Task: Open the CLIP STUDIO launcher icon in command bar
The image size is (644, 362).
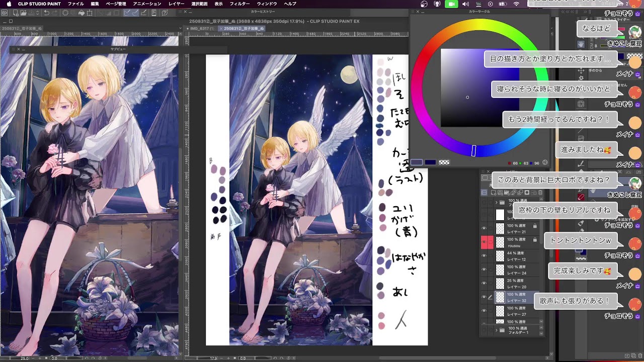Action: (5, 13)
